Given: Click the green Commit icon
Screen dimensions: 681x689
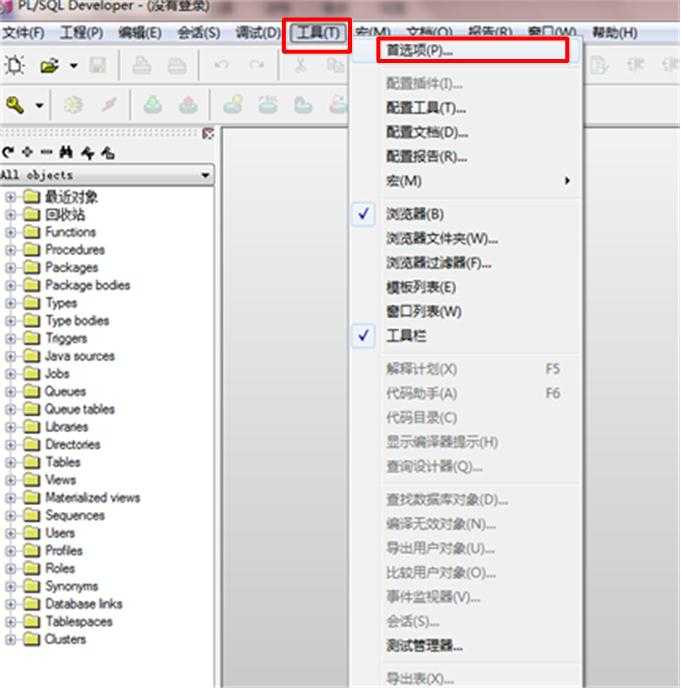Looking at the screenshot, I should (152, 105).
